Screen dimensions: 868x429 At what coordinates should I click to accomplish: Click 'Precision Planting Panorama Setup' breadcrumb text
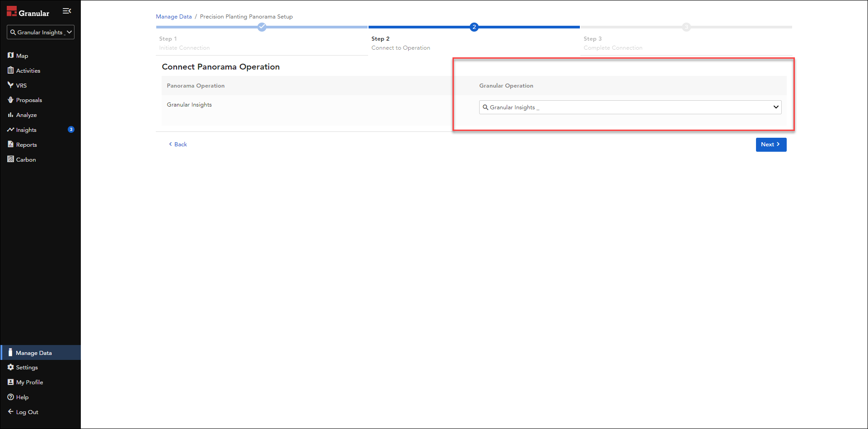point(246,16)
